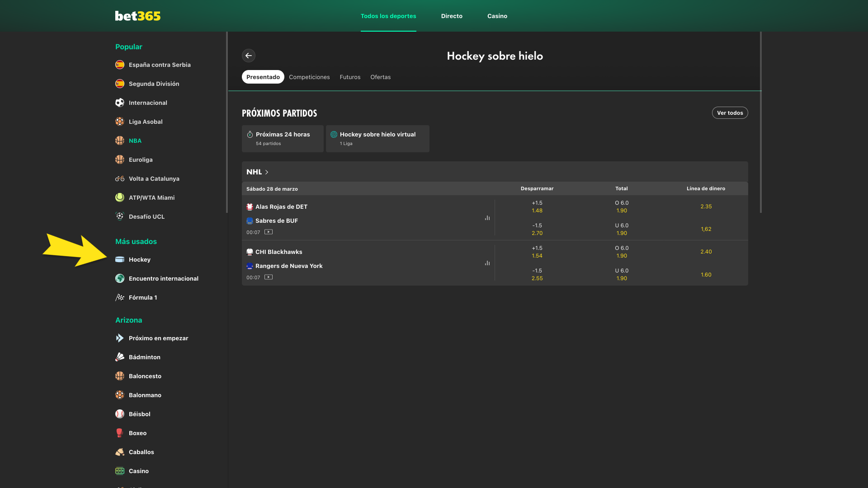Switch to Todos los deportes tab
This screenshot has height=488, width=868.
tap(388, 16)
